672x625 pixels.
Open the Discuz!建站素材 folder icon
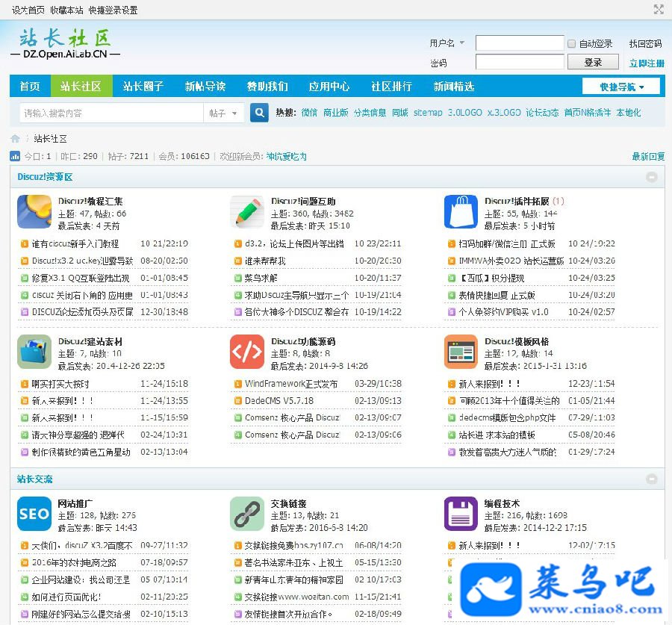[x=34, y=352]
